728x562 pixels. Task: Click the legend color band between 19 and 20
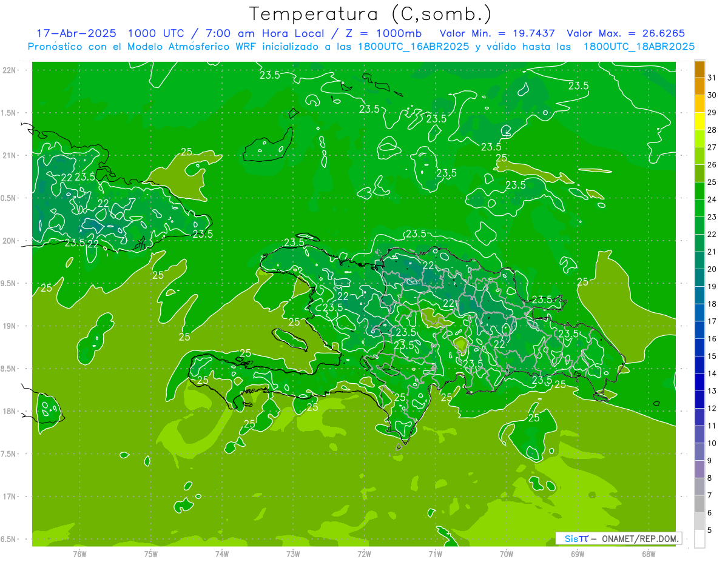[699, 278]
